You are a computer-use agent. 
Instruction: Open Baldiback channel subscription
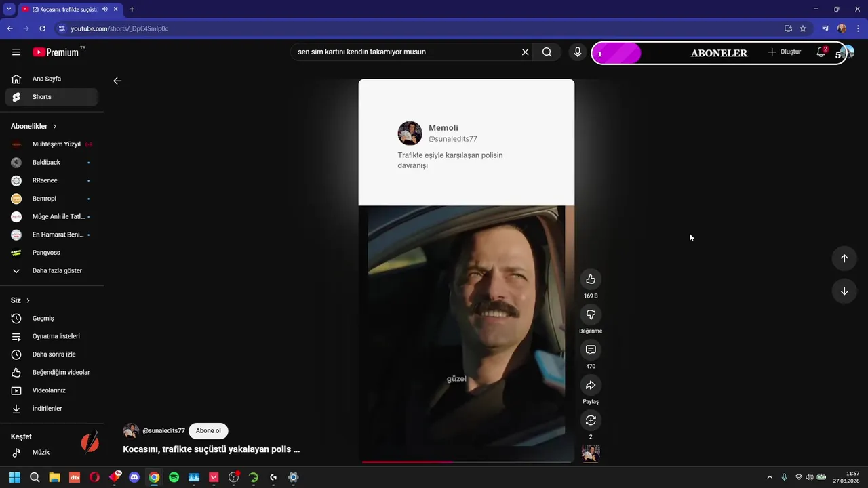[x=52, y=163]
